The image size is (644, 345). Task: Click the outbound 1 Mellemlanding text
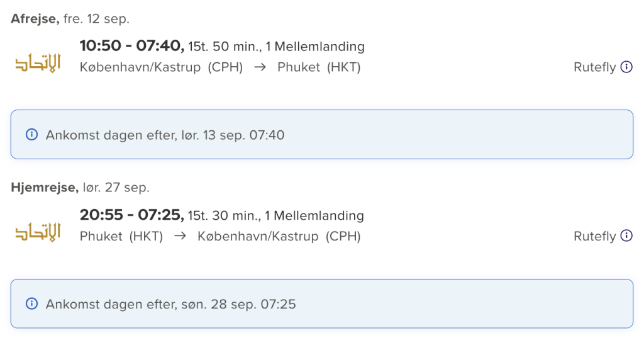coord(315,47)
